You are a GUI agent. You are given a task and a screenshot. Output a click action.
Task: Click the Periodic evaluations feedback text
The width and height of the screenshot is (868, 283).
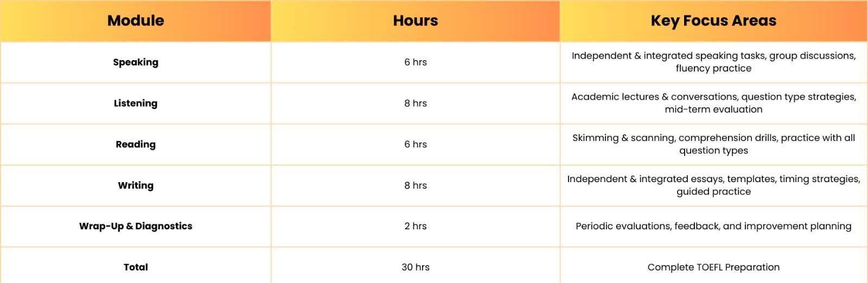click(x=713, y=226)
